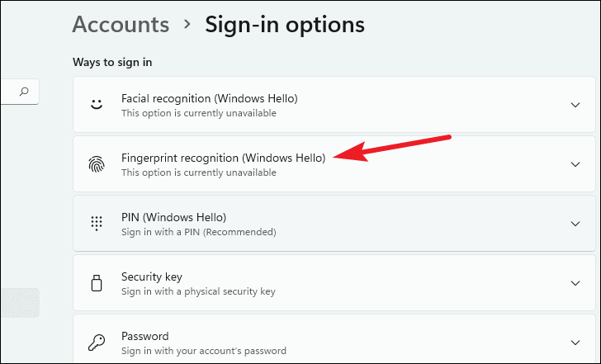Open Facial recognition (Windows Hello) row
The image size is (601, 364).
coord(334,105)
